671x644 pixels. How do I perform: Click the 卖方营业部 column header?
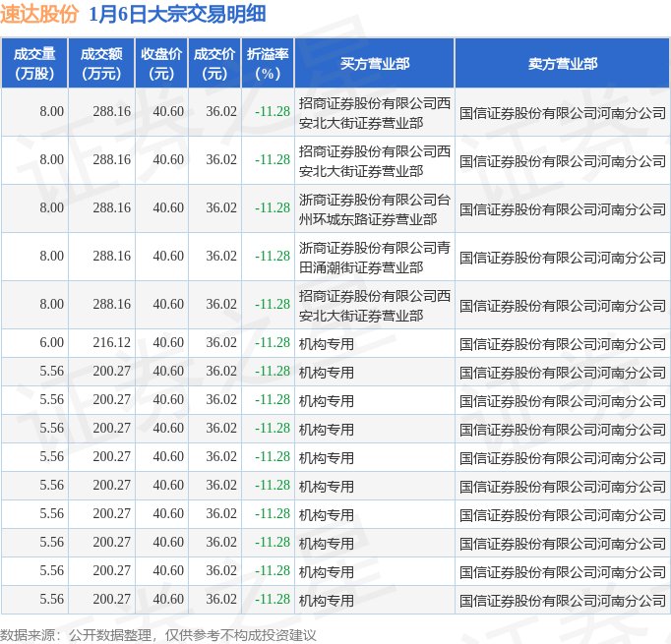tap(562, 63)
